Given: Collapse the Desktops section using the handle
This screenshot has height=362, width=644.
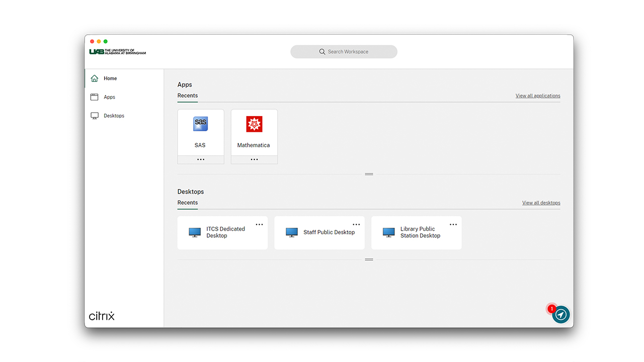Looking at the screenshot, I should [x=369, y=259].
